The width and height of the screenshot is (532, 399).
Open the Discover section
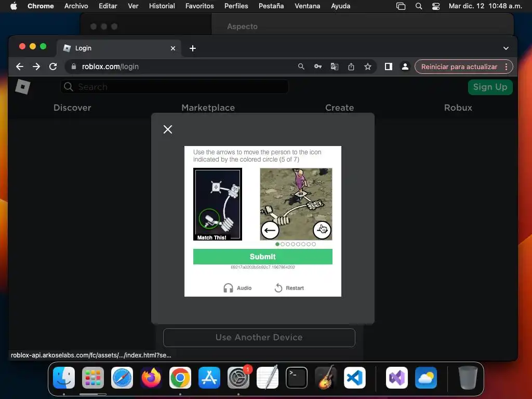pyautogui.click(x=72, y=108)
